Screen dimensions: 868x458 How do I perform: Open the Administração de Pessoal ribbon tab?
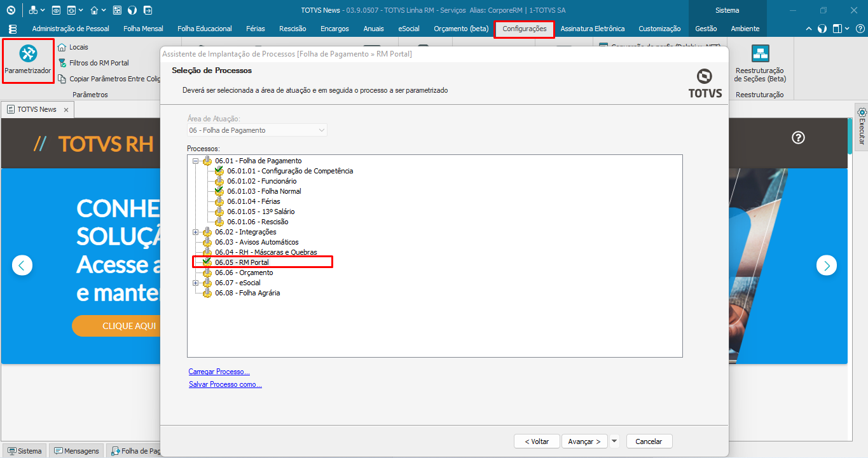pos(71,29)
